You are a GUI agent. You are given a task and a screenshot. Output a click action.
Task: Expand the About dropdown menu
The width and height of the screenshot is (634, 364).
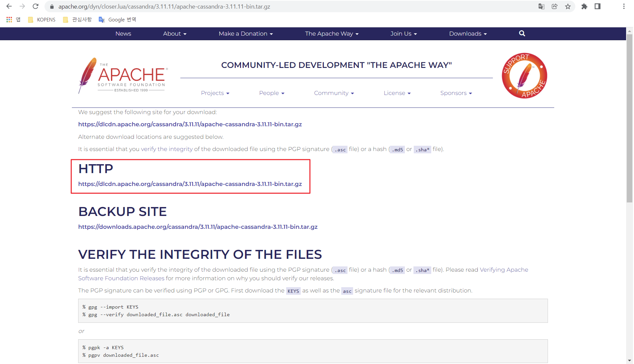click(175, 34)
